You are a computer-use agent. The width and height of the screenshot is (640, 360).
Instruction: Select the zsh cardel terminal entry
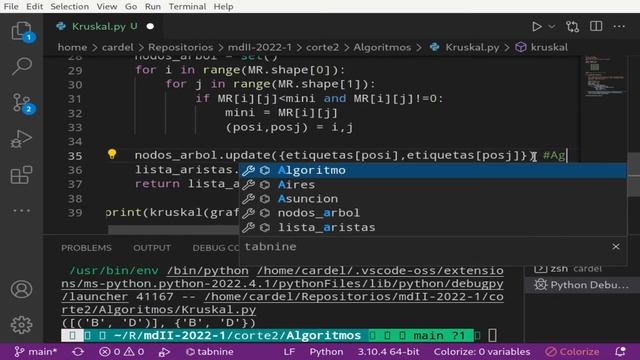click(567, 269)
